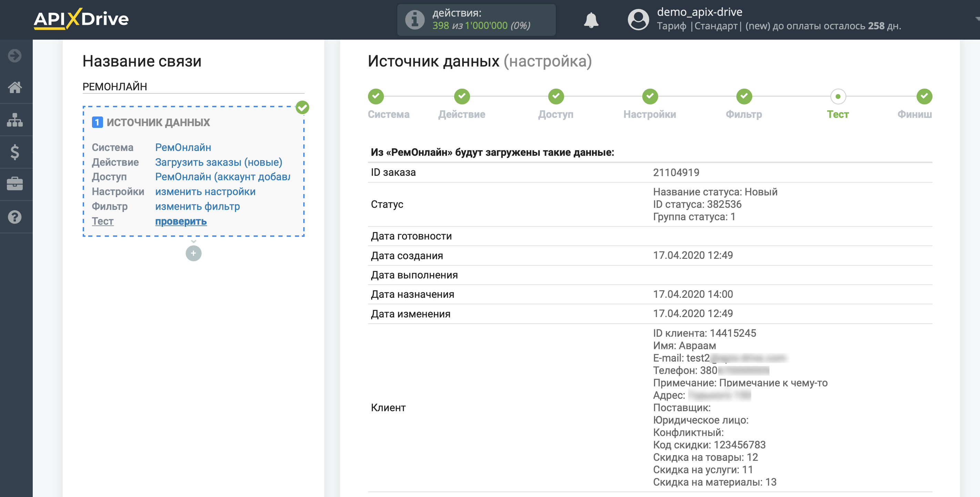
Task: Click the Источник данных (настройка) heading
Action: click(480, 61)
